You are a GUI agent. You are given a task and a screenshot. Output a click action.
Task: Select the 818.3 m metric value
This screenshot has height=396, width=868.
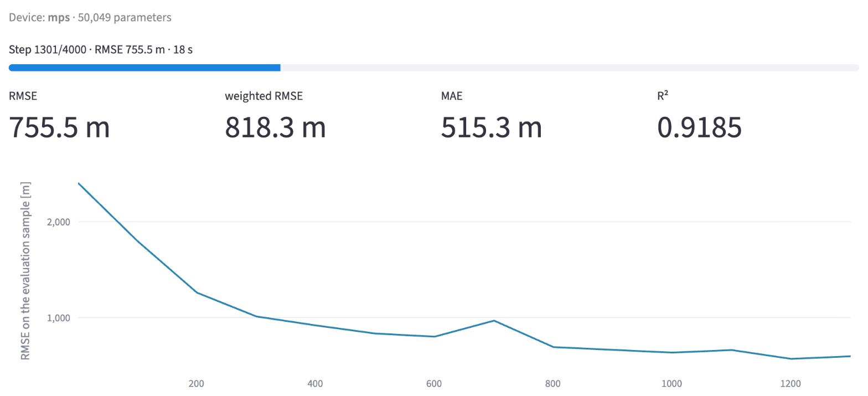[x=275, y=127]
